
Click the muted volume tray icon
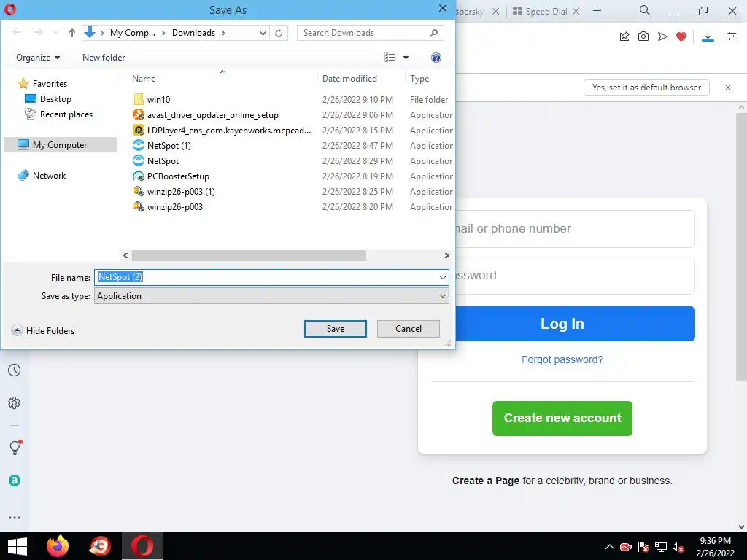[x=678, y=548]
